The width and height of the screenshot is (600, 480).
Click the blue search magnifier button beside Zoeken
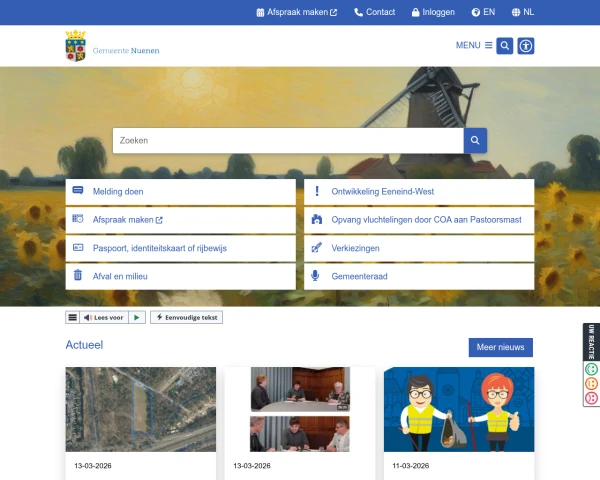click(476, 141)
